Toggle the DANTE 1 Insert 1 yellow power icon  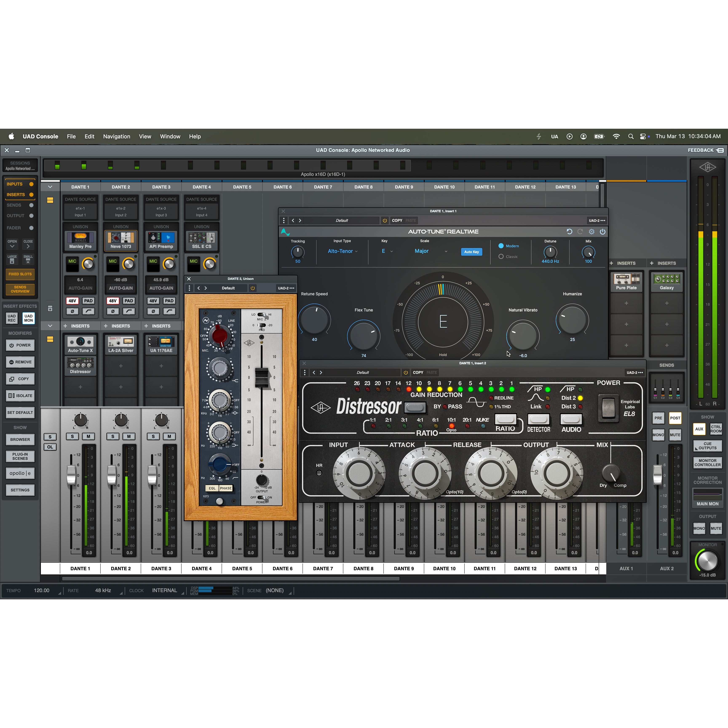(x=385, y=220)
